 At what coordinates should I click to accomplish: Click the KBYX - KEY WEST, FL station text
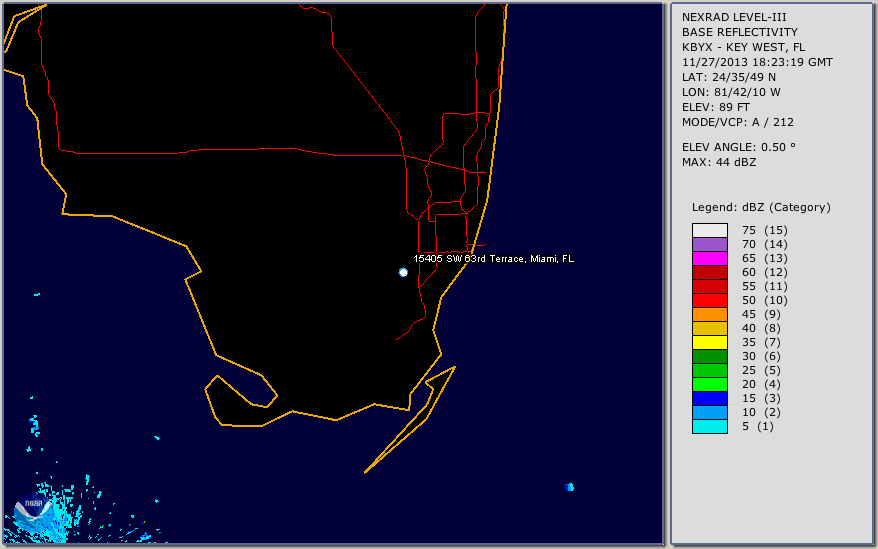pos(744,47)
